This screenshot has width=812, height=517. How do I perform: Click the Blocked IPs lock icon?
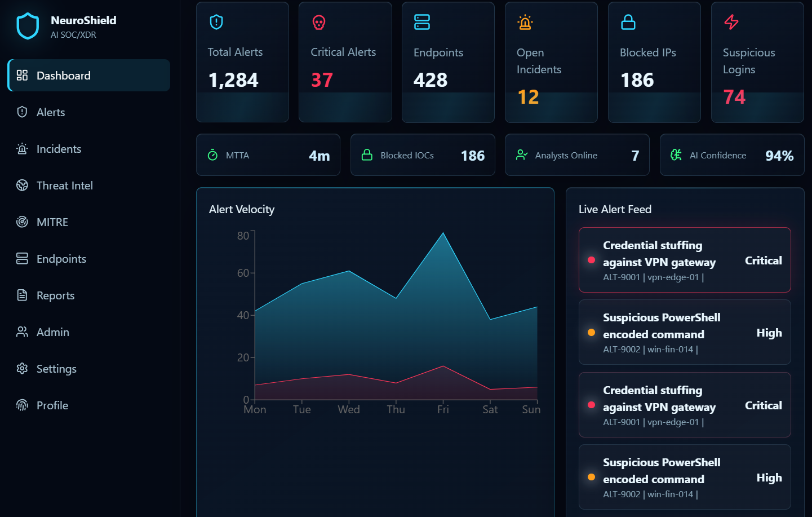pyautogui.click(x=628, y=23)
